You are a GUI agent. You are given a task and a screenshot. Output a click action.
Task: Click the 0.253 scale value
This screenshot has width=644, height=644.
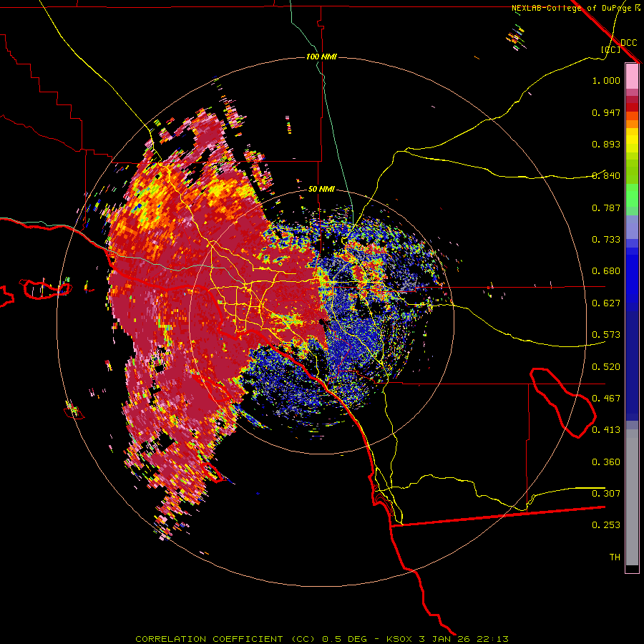pos(606,525)
